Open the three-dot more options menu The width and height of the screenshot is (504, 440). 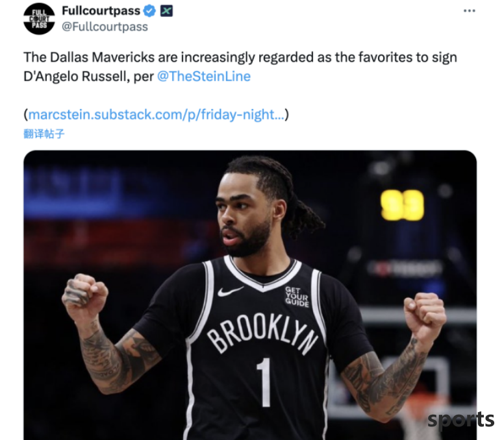[470, 11]
